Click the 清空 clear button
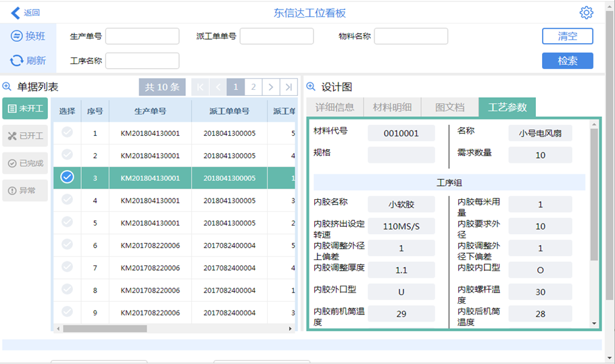The width and height of the screenshot is (615, 364). (567, 36)
